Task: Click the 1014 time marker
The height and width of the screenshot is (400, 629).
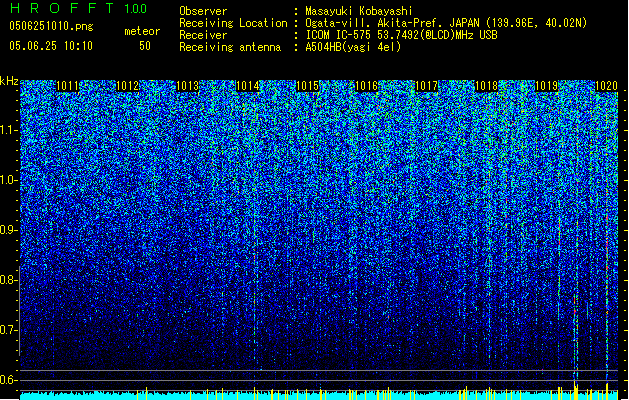Action: [247, 86]
